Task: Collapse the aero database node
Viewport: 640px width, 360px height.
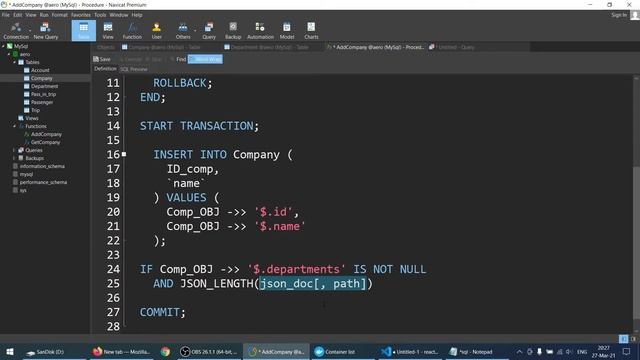Action: coord(9,54)
